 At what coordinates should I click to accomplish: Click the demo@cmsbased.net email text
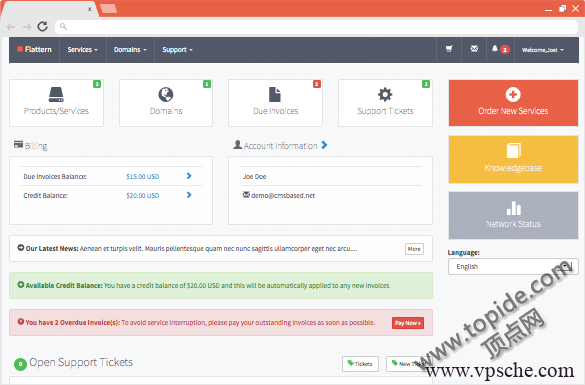coord(283,195)
